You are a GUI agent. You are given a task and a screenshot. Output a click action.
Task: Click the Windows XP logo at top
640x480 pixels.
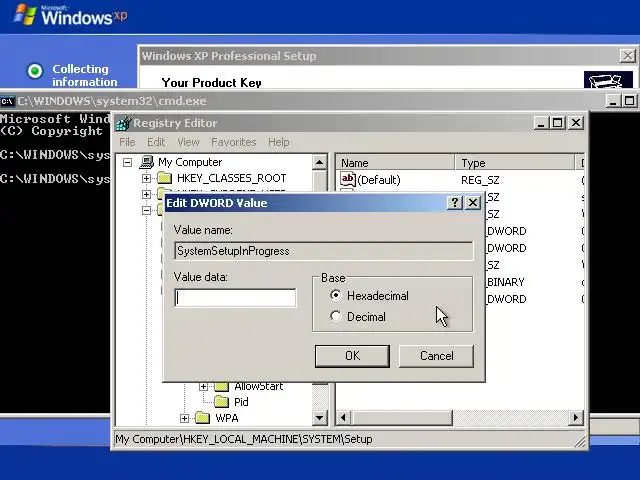point(71,15)
